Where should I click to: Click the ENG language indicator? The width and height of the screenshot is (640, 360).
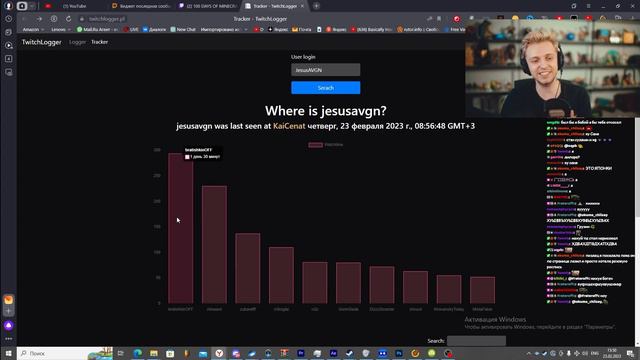pos(595,353)
